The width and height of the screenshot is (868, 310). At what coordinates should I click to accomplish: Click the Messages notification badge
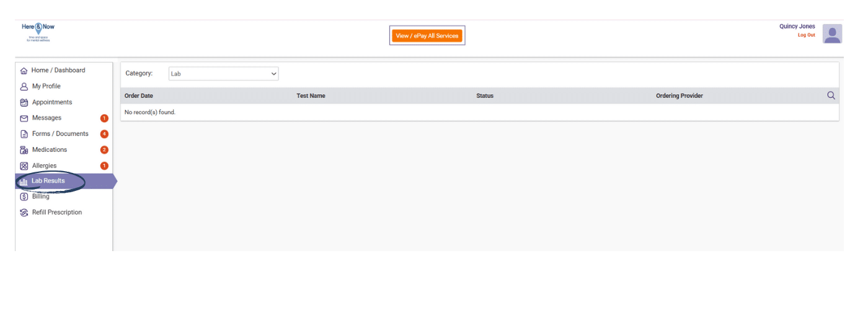click(x=104, y=118)
